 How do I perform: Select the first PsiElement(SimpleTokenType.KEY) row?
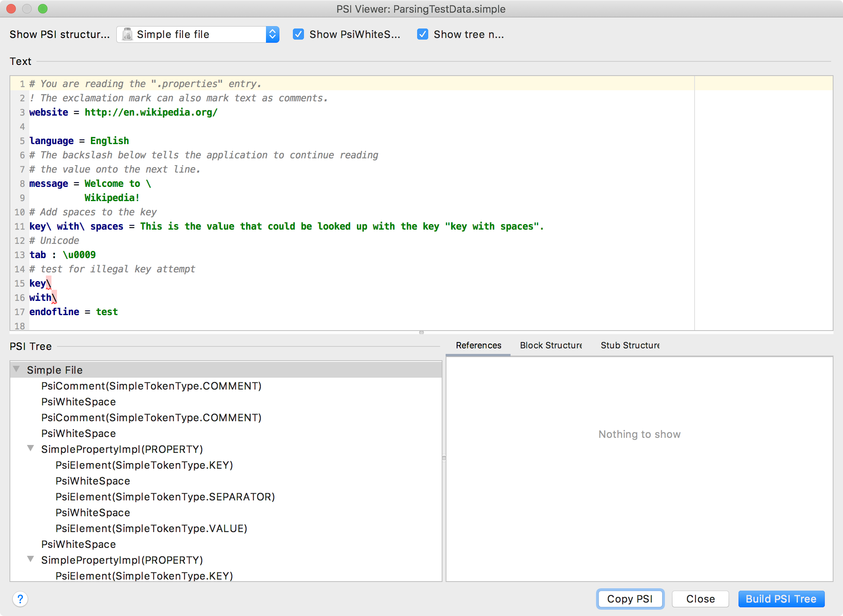tap(226, 465)
